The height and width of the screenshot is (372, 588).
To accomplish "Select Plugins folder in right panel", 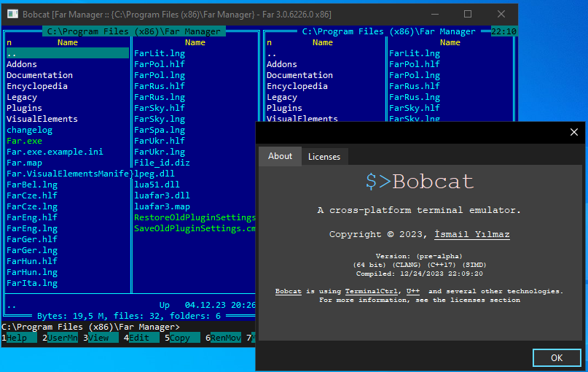I will 284,108.
